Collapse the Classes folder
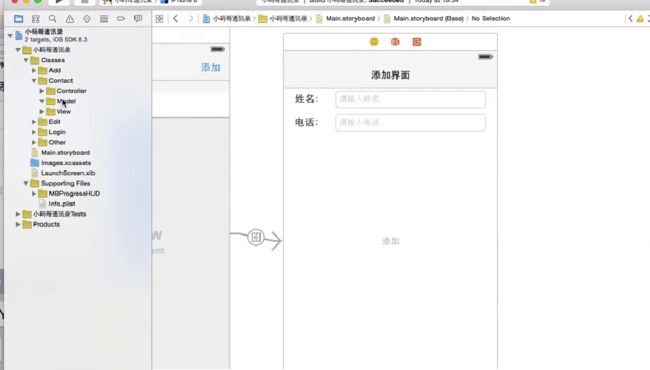This screenshot has height=370, width=650. click(x=26, y=60)
